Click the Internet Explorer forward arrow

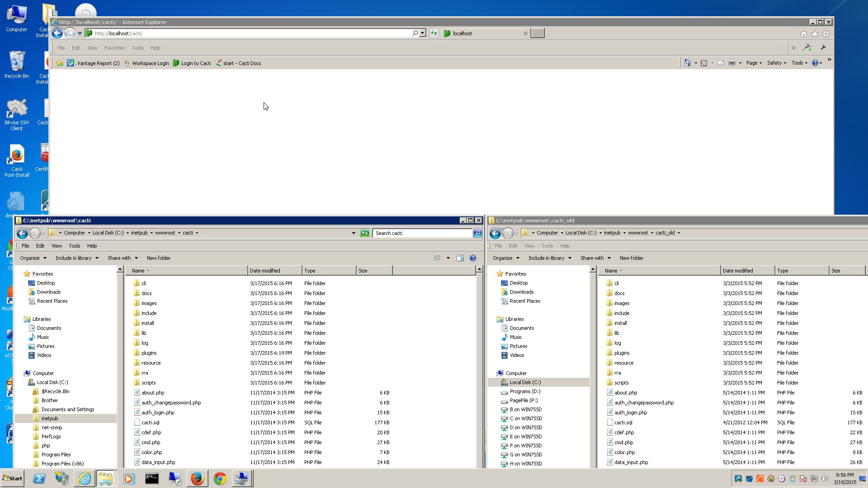[70, 33]
